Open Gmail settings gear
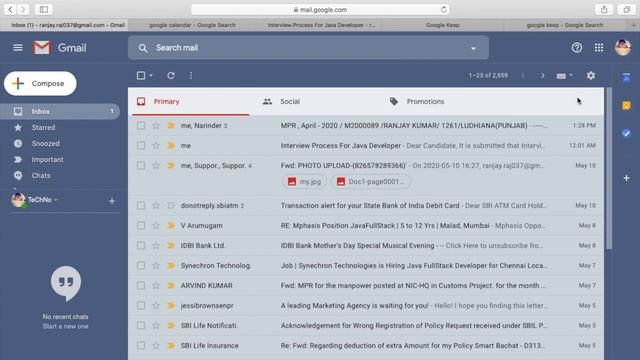640x360 pixels. 591,76
